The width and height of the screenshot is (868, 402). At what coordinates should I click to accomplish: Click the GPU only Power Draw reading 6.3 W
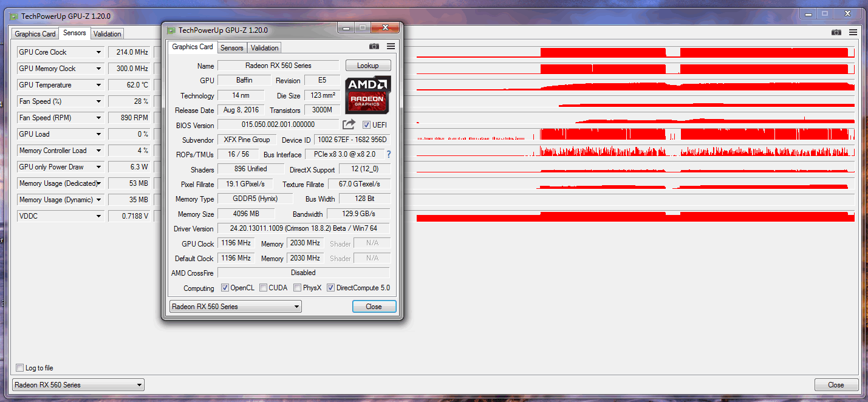pos(130,167)
